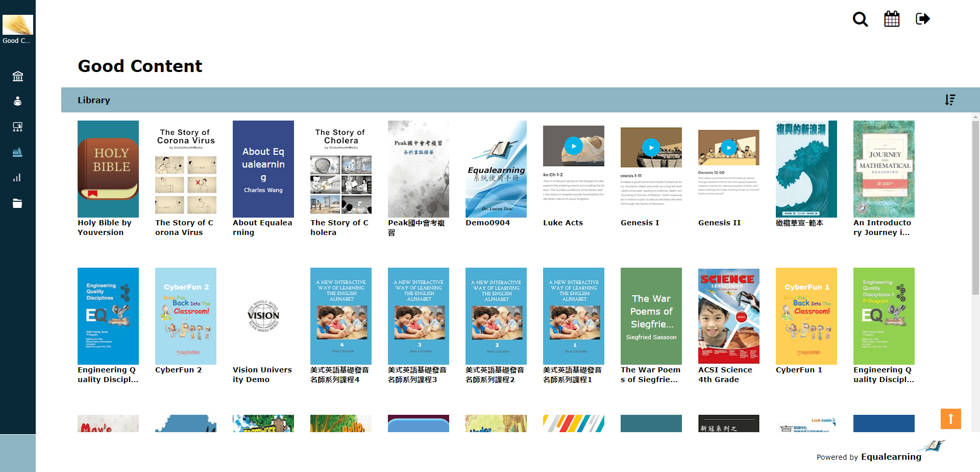The image size is (980, 472).
Task: Click the scrollbar up arrow
Action: coord(975,117)
